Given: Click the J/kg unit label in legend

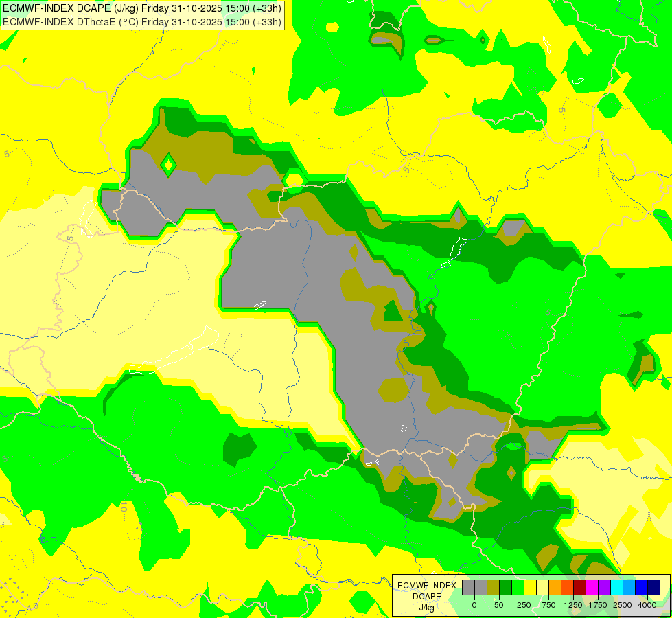Looking at the screenshot, I should [x=426, y=608].
